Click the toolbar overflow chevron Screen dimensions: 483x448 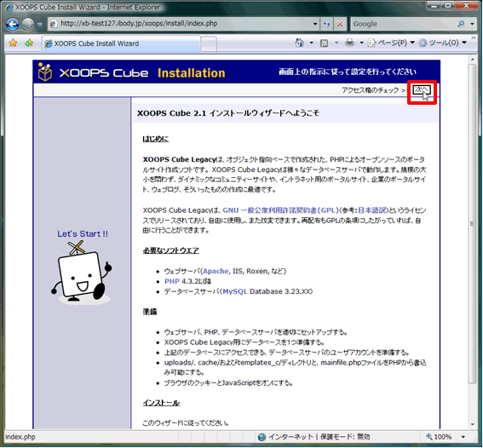474,37
